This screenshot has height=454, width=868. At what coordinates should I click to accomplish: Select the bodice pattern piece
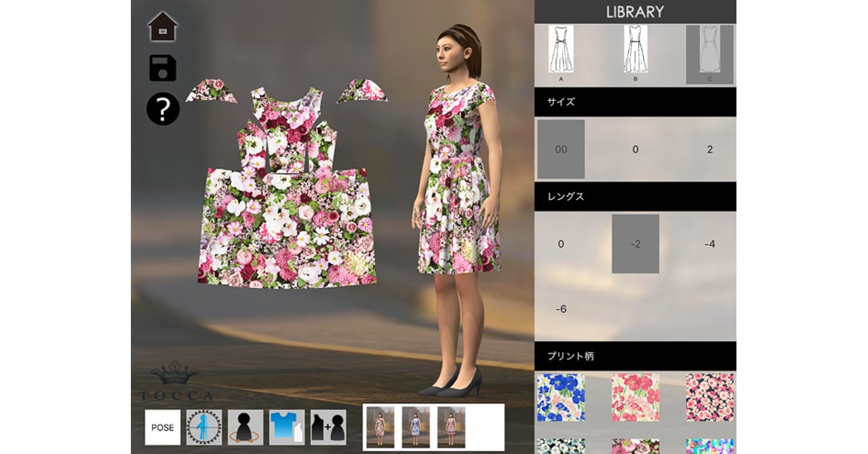click(x=287, y=129)
